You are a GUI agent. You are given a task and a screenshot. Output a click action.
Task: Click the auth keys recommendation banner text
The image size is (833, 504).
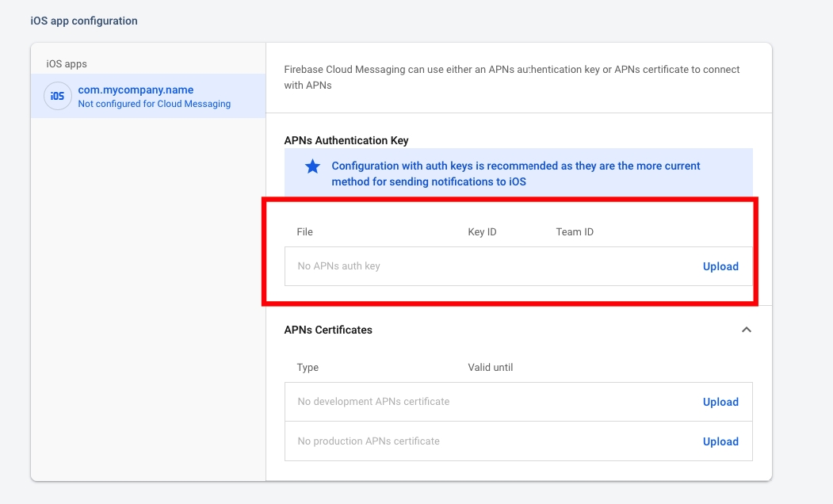click(x=515, y=174)
